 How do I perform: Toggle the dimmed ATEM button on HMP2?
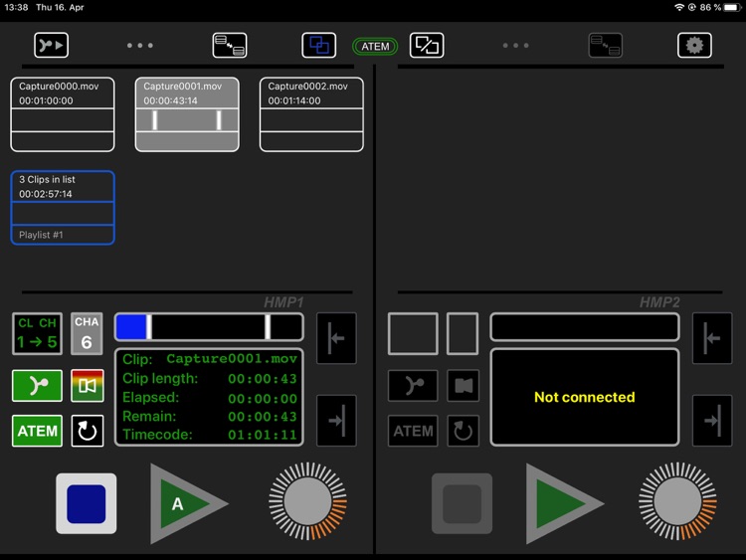[x=413, y=431]
